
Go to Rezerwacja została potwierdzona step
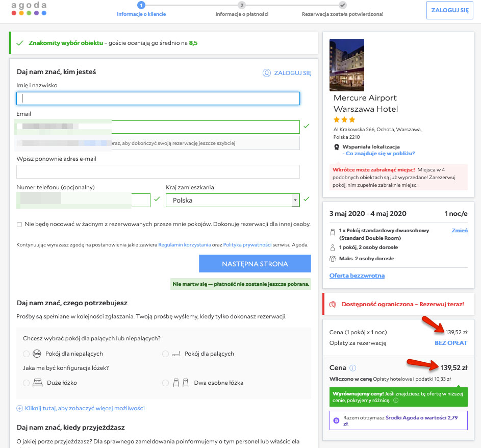coord(343,14)
